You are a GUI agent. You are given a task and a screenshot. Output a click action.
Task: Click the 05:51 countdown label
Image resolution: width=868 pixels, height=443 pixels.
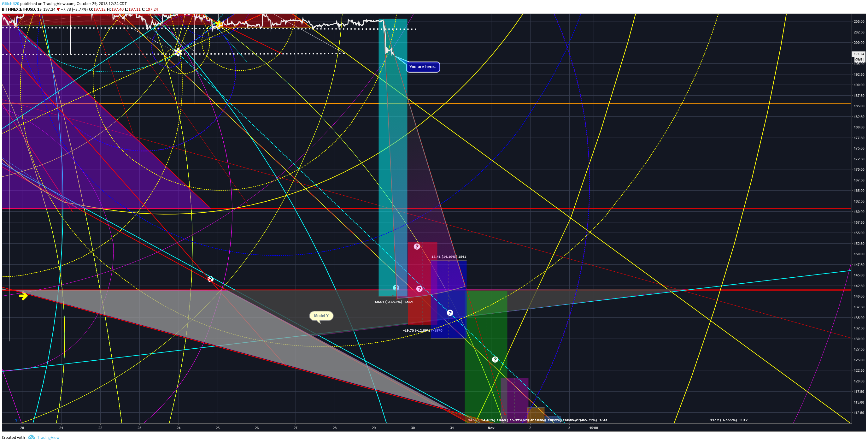coord(859,60)
